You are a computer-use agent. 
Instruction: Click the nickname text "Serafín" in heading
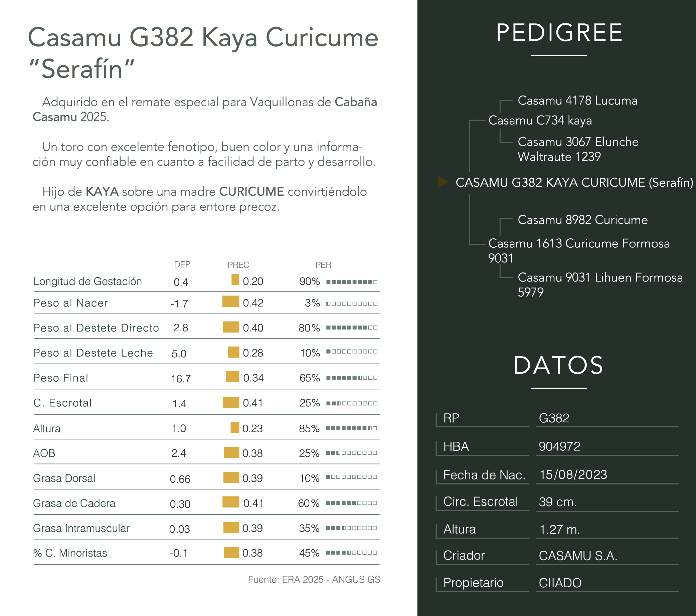[82, 69]
